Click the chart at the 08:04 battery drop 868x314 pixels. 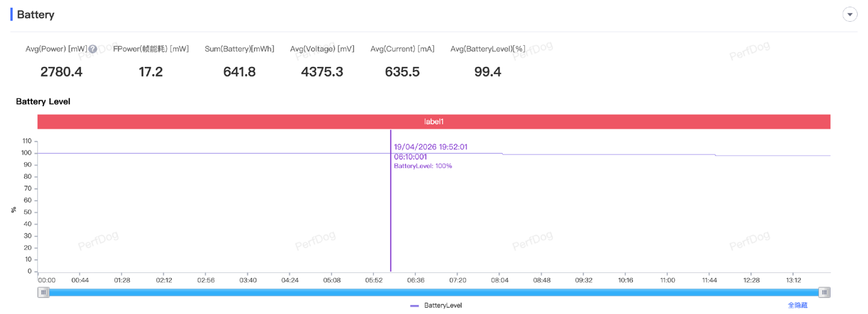point(503,154)
